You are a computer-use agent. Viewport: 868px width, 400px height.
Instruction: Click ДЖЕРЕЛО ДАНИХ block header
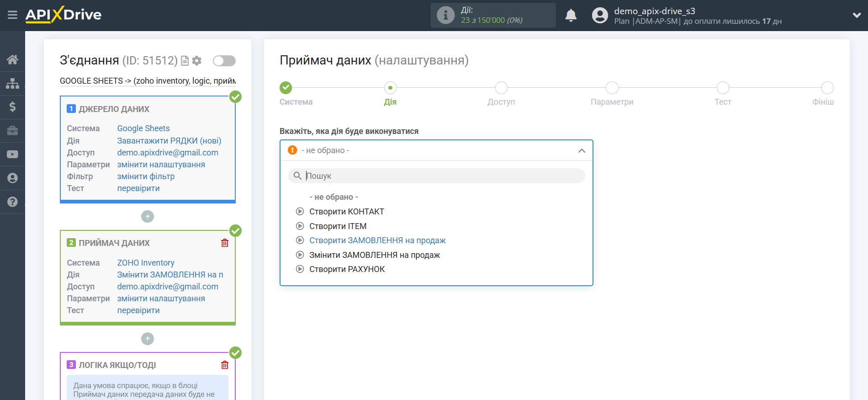click(114, 109)
